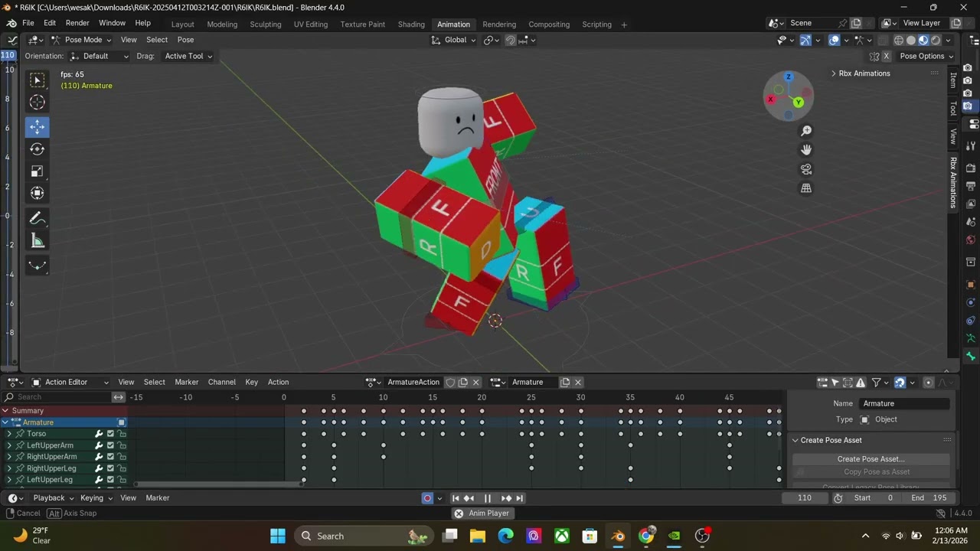This screenshot has height=551, width=980.
Task: Switch perspective/orthographic grid icon
Action: [806, 188]
